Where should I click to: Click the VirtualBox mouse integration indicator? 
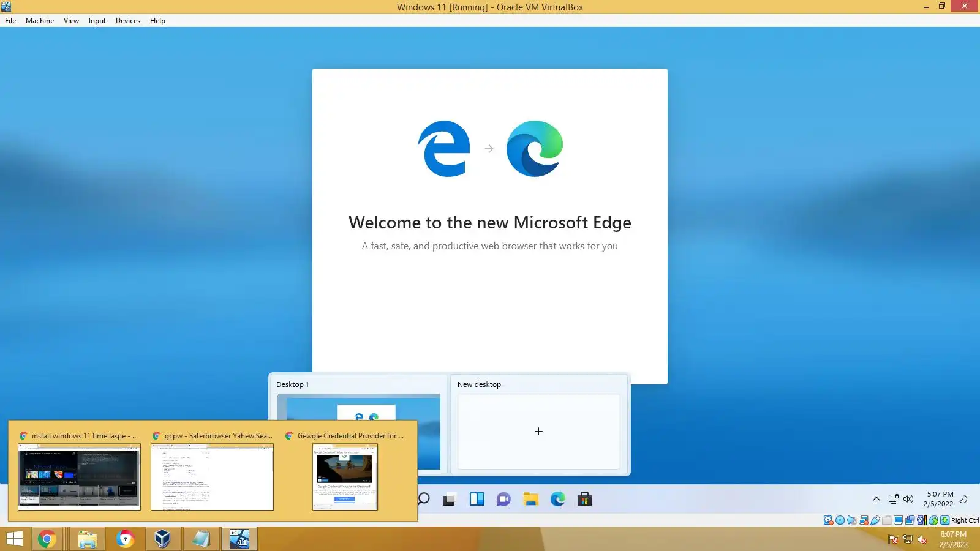click(x=933, y=520)
